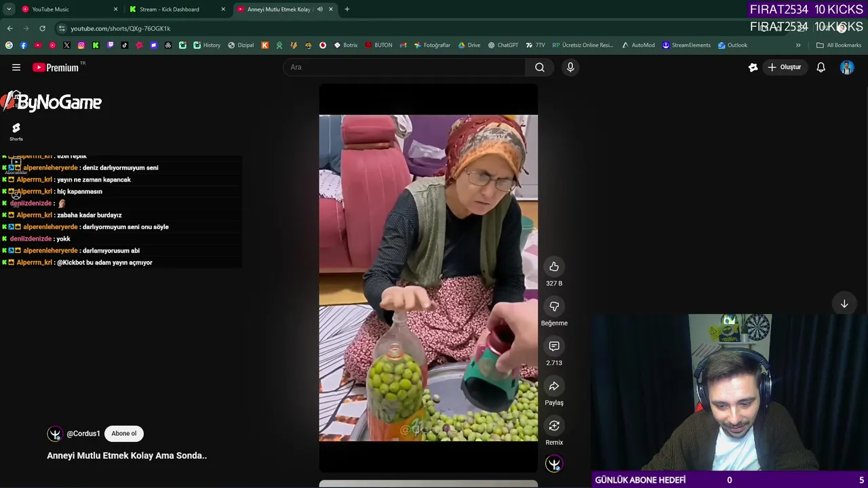
Task: Click chat message 'zabaha kadar burdayız'
Action: pos(90,215)
